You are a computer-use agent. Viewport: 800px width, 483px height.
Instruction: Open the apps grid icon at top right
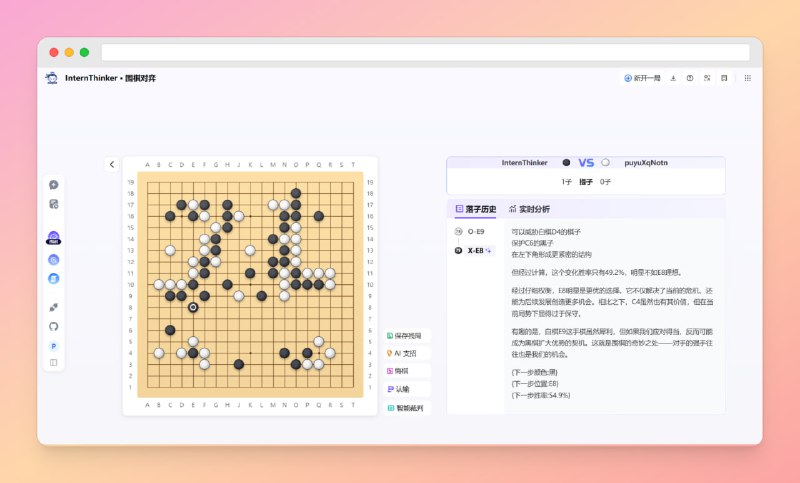click(x=747, y=78)
